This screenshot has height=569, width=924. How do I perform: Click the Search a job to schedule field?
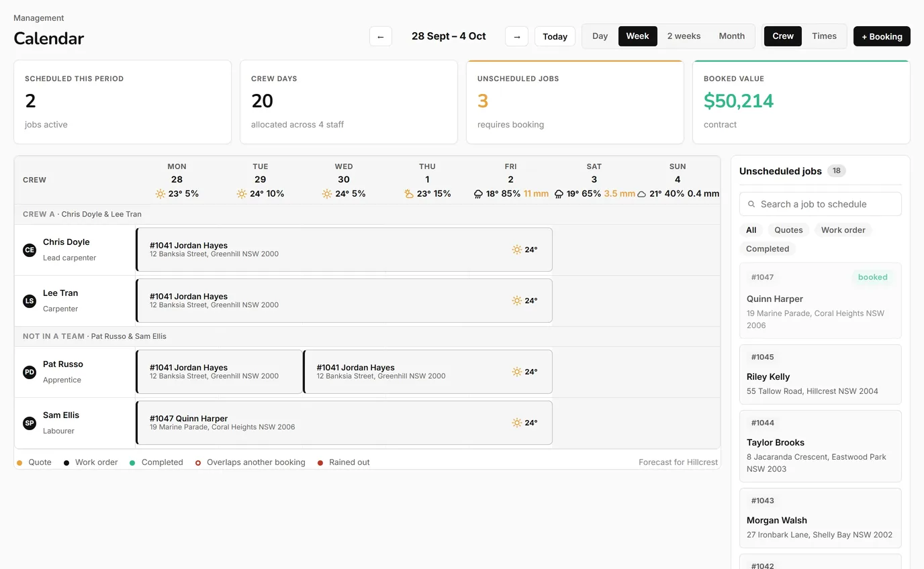821,204
